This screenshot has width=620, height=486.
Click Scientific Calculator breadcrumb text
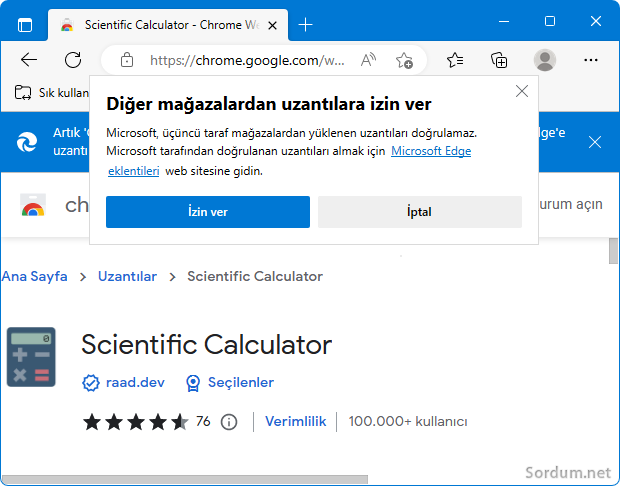[x=255, y=276]
